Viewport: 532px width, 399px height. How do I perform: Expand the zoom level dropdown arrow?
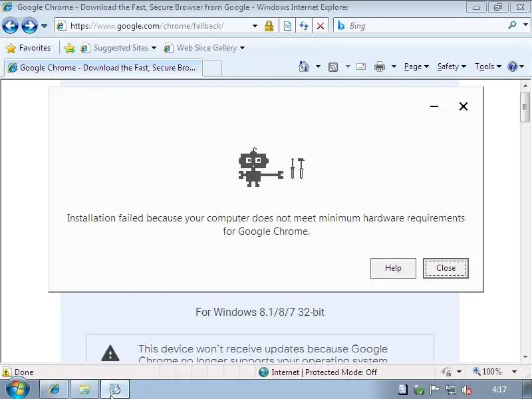[x=514, y=372]
